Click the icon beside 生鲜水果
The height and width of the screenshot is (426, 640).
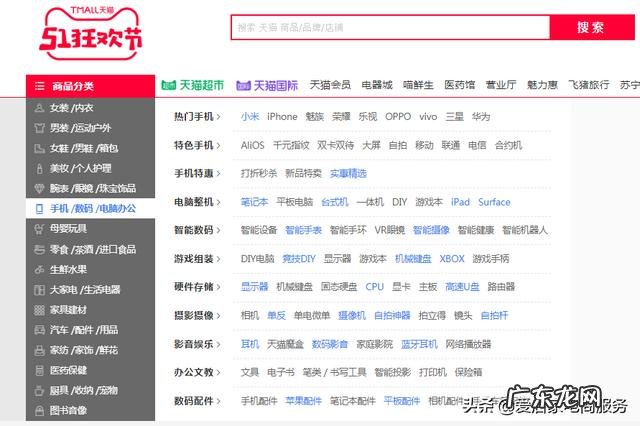39,270
